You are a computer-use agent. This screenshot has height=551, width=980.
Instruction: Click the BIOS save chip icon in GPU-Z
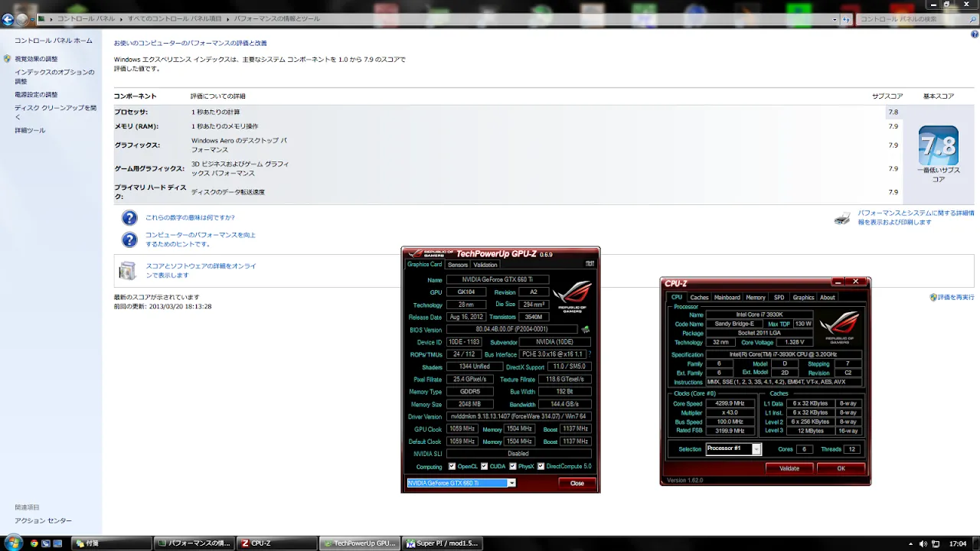[586, 330]
